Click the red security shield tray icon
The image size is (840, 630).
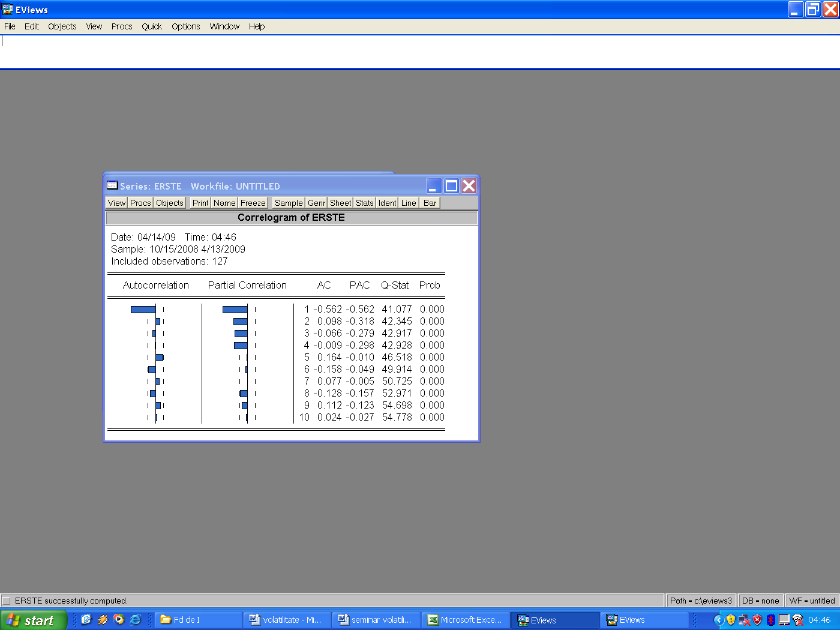pyautogui.click(x=757, y=620)
